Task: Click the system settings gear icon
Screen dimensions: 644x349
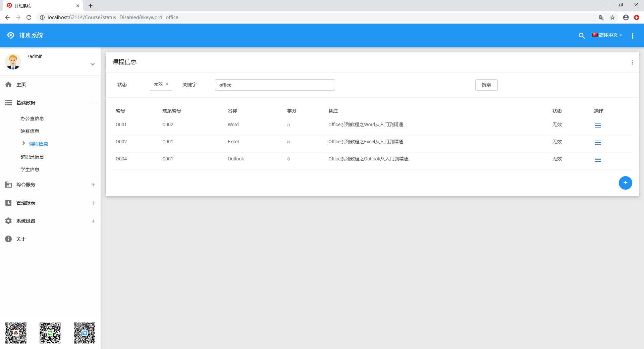Action: pos(8,221)
